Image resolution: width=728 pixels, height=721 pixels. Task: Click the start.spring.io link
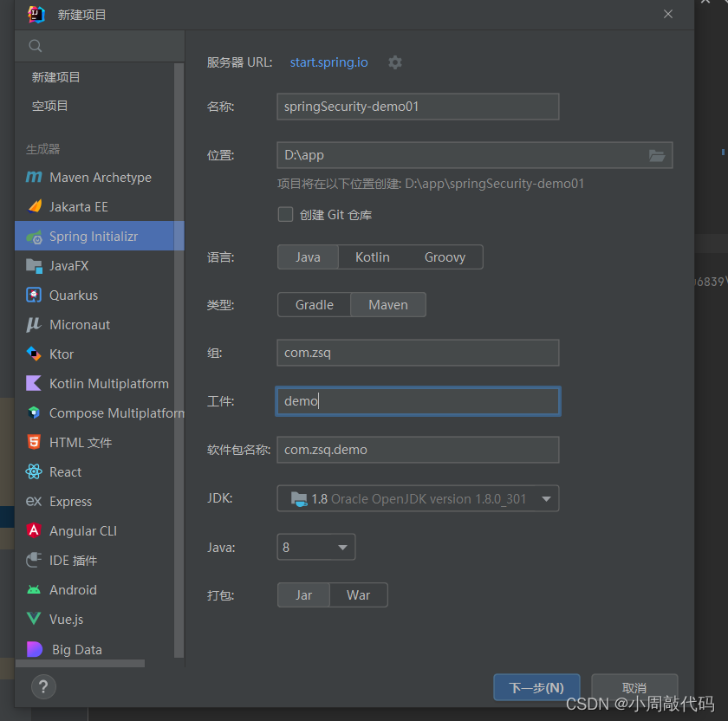329,62
